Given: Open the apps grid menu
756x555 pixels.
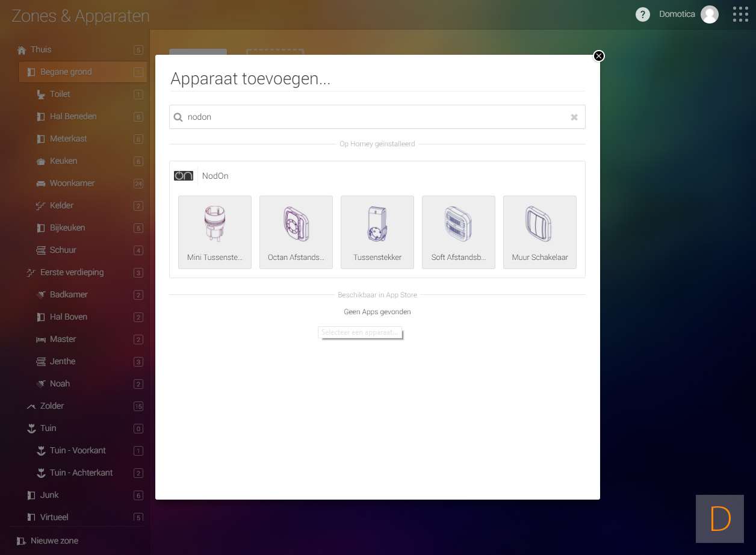Looking at the screenshot, I should tap(740, 14).
